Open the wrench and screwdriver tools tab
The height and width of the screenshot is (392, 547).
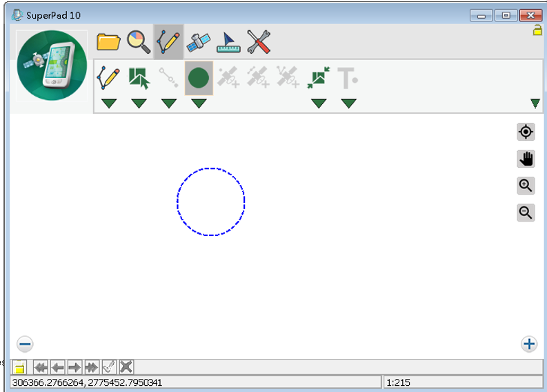[x=259, y=42]
